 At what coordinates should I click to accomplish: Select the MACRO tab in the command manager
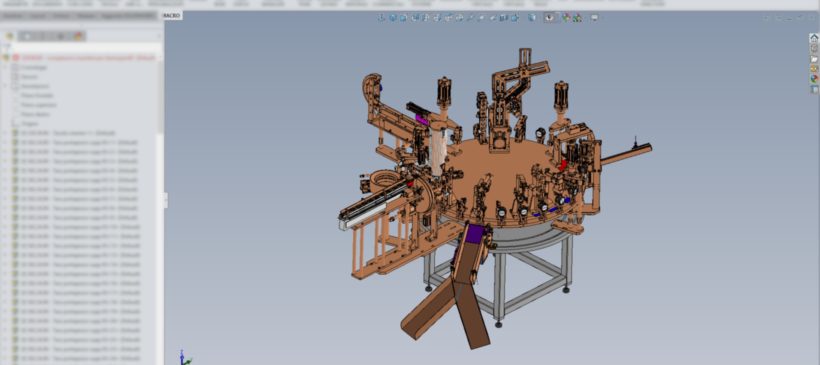[x=172, y=16]
